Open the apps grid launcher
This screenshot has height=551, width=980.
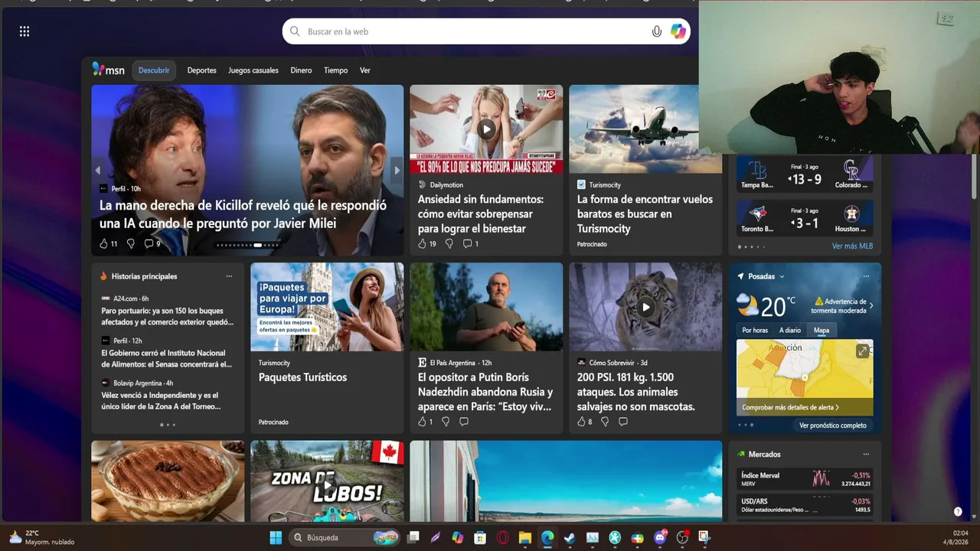(x=24, y=31)
